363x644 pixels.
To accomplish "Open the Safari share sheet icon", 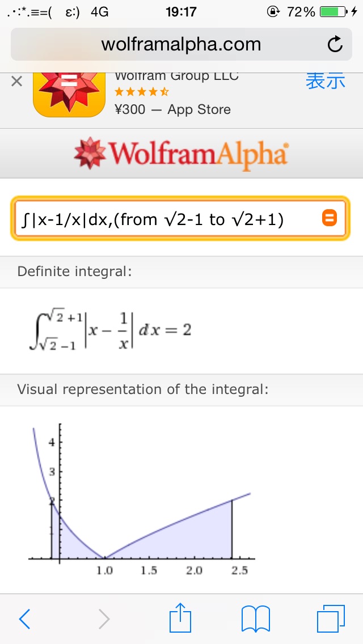I will (x=181, y=617).
